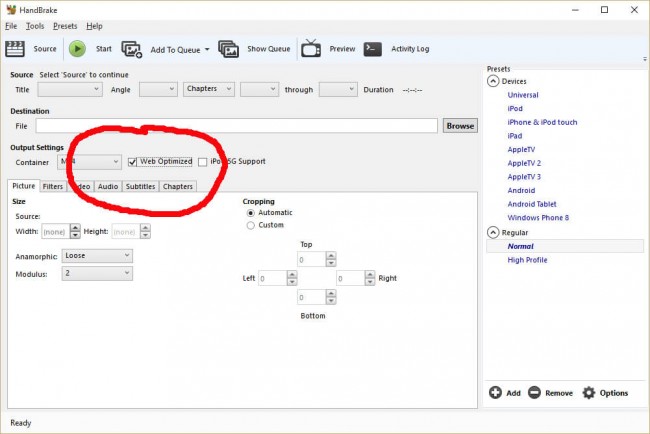This screenshot has height=434, width=650.
Task: Click the HandBrake app icon in title bar
Action: (x=11, y=10)
